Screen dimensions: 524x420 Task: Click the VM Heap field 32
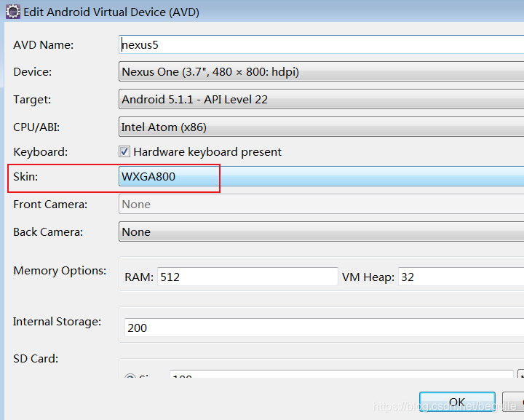point(461,277)
